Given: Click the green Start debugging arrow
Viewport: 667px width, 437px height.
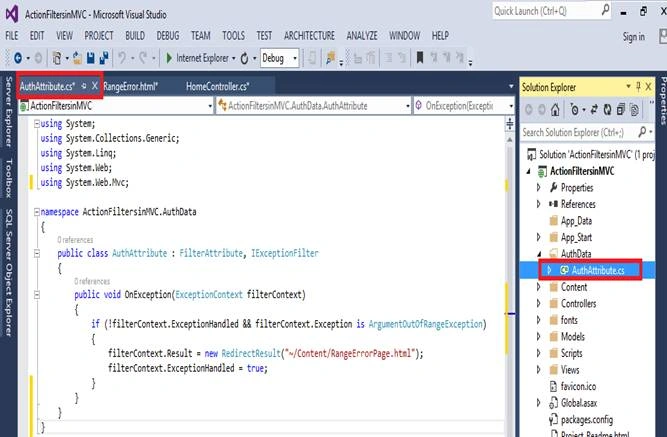Looking at the screenshot, I should coord(169,58).
